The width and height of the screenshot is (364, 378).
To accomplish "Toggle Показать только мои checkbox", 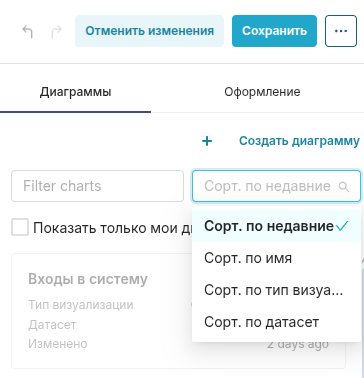I will pyautogui.click(x=20, y=228).
